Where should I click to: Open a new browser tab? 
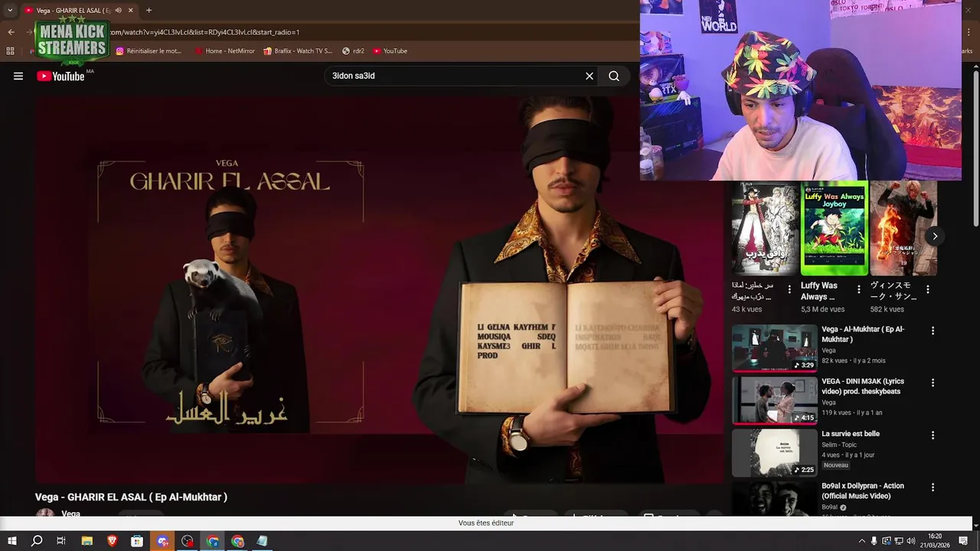tap(149, 10)
